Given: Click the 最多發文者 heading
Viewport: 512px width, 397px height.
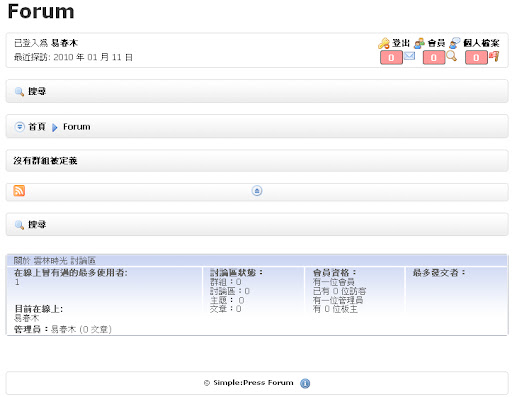Looking at the screenshot, I should pyautogui.click(x=439, y=273).
